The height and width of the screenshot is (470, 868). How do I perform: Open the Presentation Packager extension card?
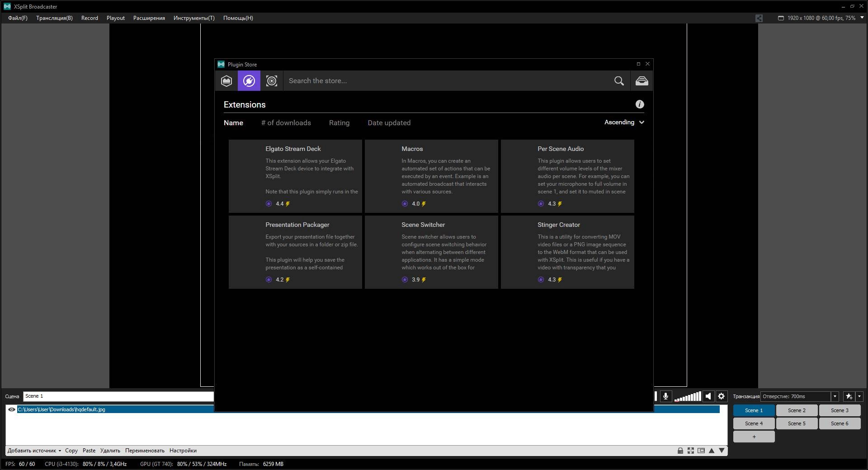point(295,252)
